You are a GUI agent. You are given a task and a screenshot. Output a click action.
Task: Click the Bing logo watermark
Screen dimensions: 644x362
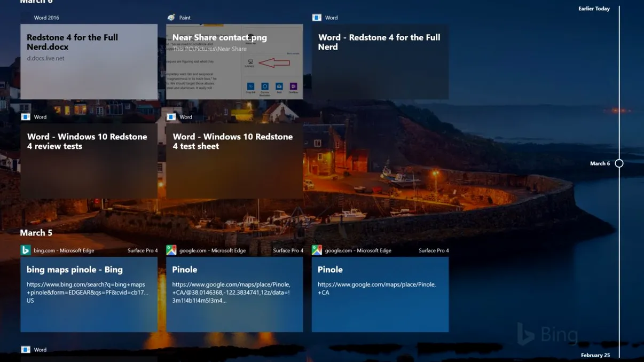547,334
